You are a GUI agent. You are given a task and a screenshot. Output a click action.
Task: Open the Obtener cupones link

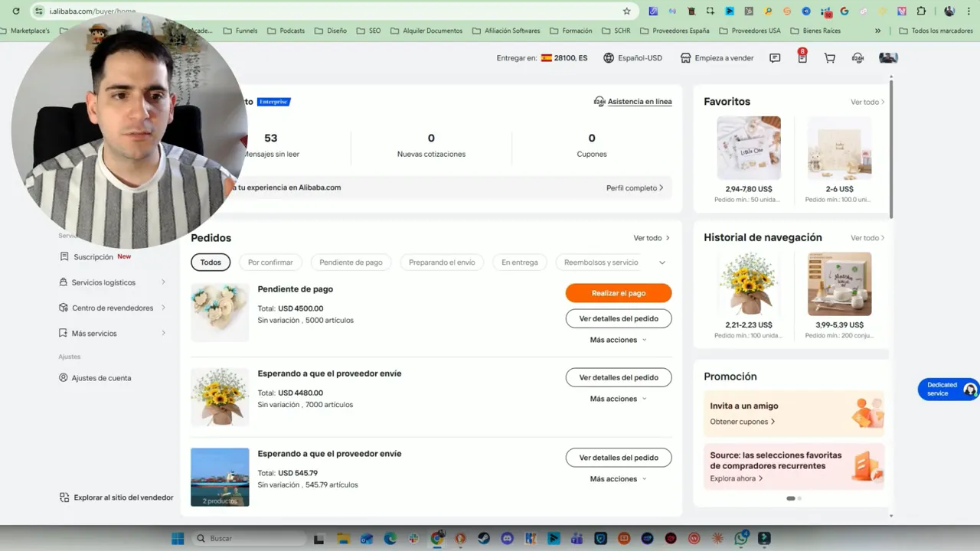tap(743, 422)
